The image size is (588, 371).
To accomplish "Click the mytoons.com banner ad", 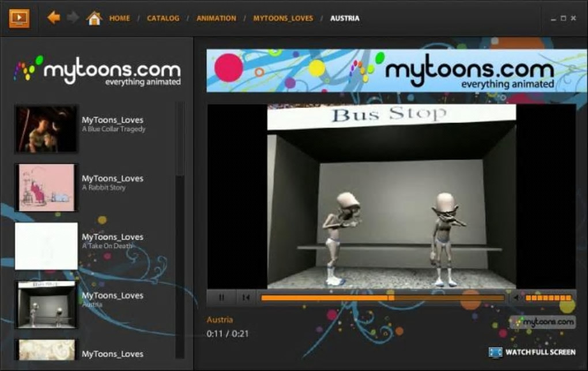I will tap(397, 70).
